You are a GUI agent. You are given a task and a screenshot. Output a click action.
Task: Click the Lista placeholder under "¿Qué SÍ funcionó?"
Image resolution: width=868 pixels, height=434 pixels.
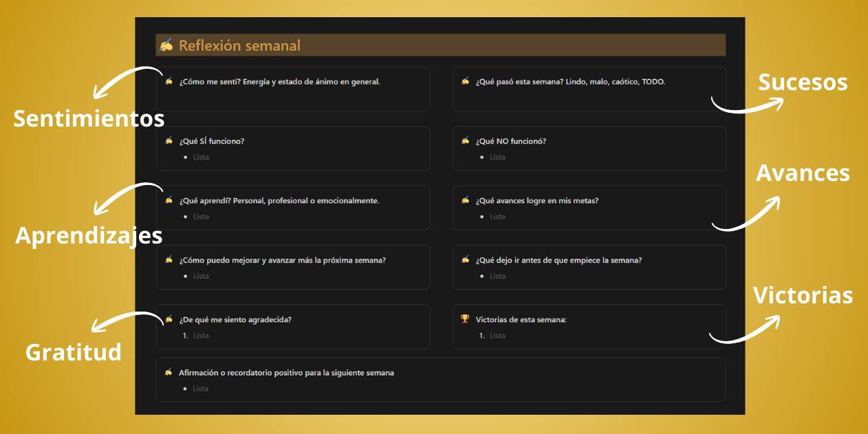[x=201, y=158]
